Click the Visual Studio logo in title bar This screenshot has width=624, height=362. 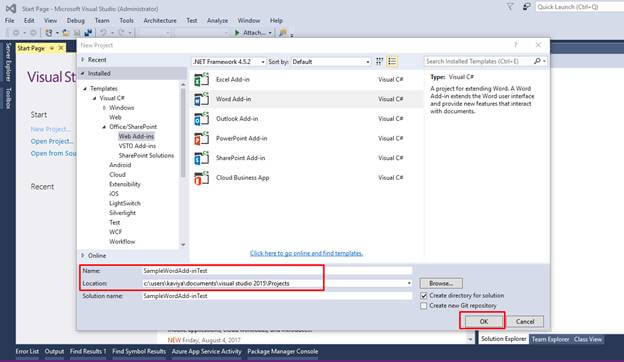click(11, 8)
